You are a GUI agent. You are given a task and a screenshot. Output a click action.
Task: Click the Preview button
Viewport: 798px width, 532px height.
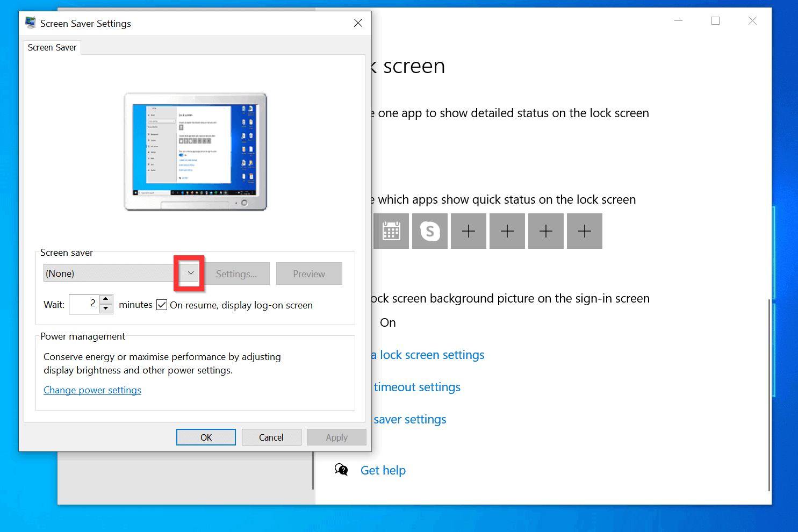[309, 273]
